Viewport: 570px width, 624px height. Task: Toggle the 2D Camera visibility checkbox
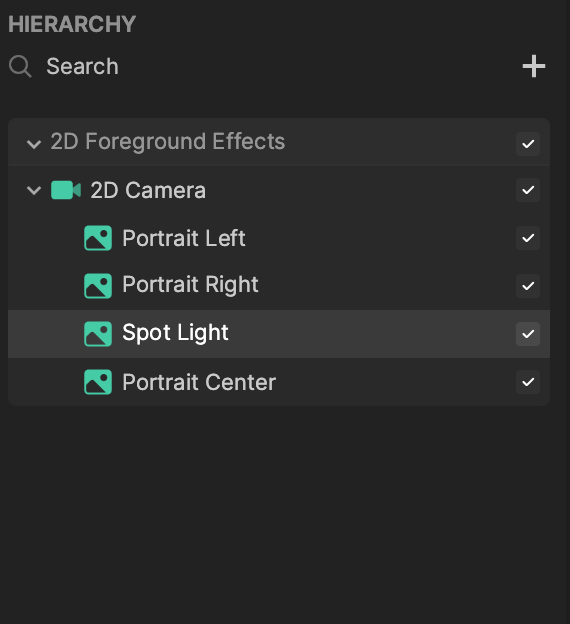pyautogui.click(x=528, y=190)
